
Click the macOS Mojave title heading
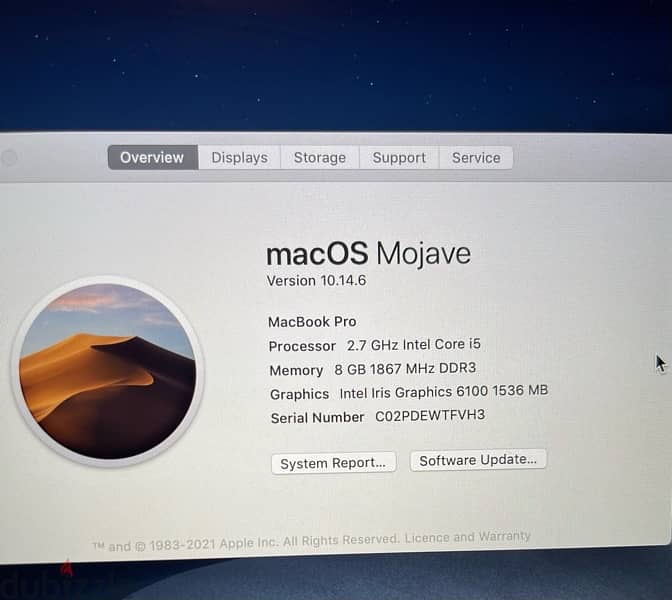[368, 252]
